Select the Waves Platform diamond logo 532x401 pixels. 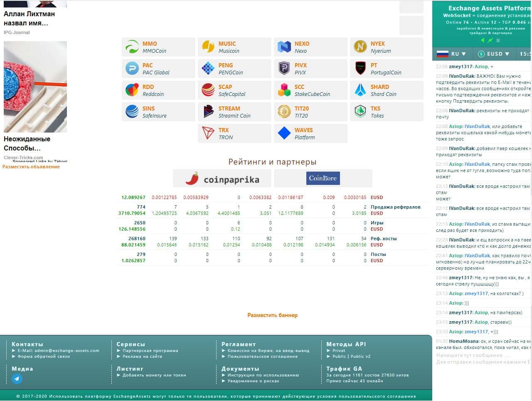[x=284, y=133]
